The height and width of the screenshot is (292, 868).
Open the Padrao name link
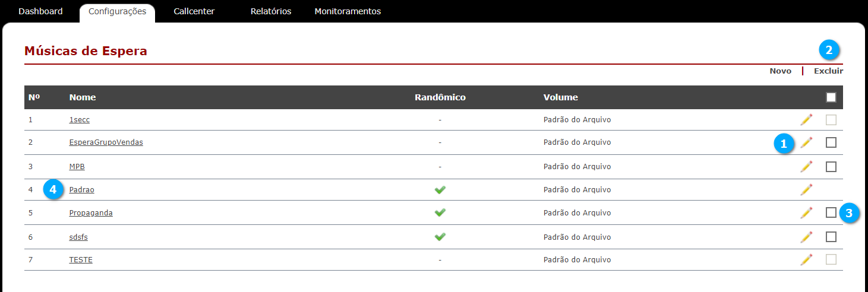(x=81, y=190)
